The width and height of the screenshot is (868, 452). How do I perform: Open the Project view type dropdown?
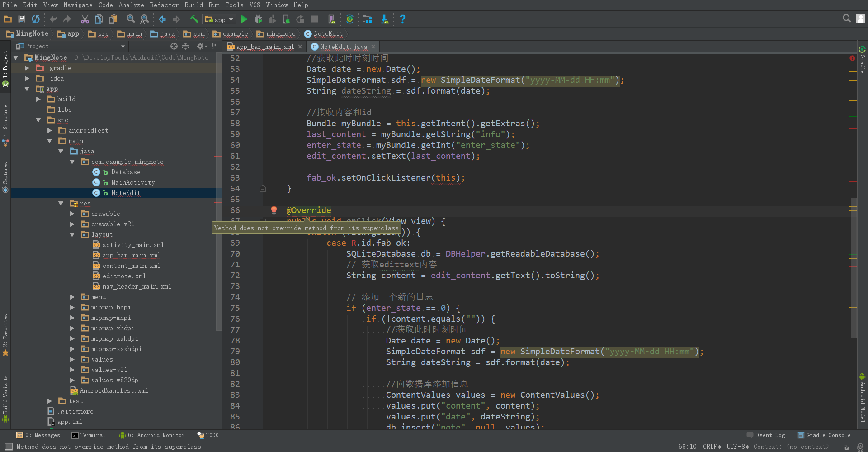point(123,46)
